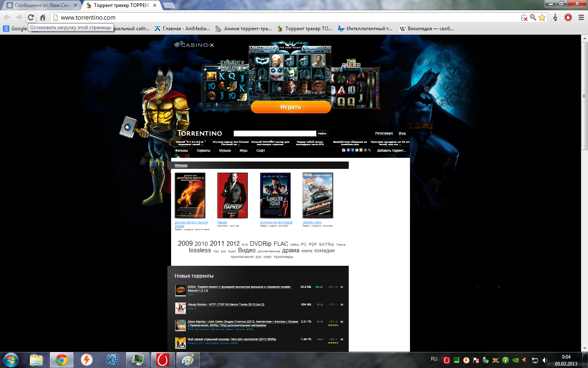Open the Opera taskbar button

pyautogui.click(x=163, y=360)
